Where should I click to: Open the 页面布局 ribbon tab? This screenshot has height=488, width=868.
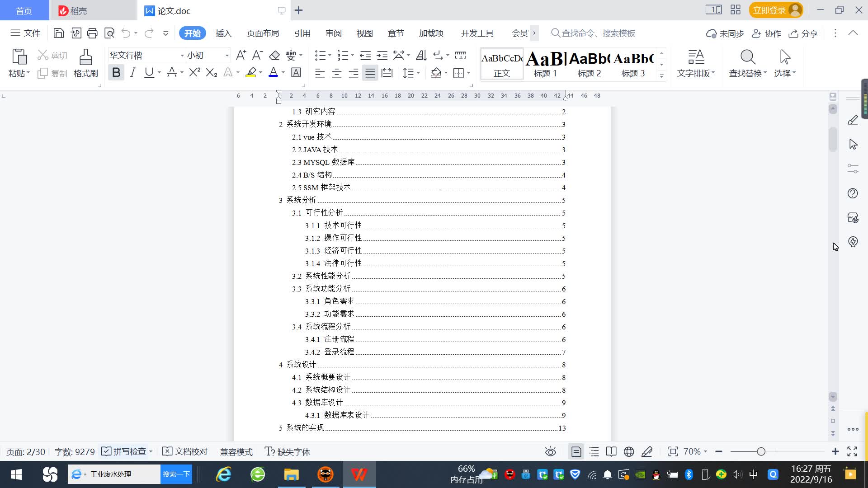(263, 33)
